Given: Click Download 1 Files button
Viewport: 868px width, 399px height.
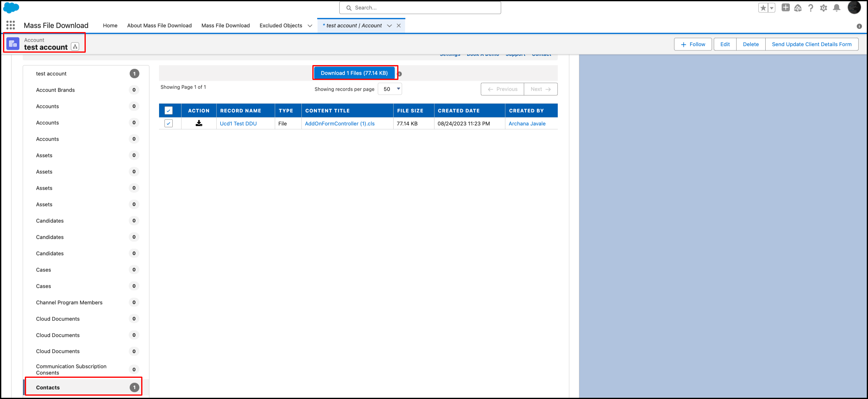Looking at the screenshot, I should tap(354, 73).
